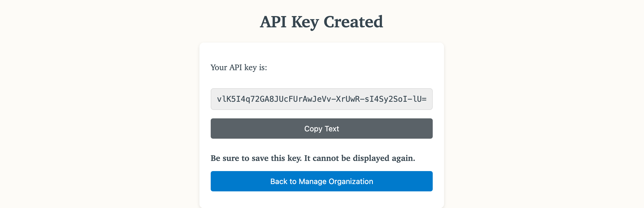Click the "Your API key is:" label
The image size is (644, 208).
click(239, 68)
